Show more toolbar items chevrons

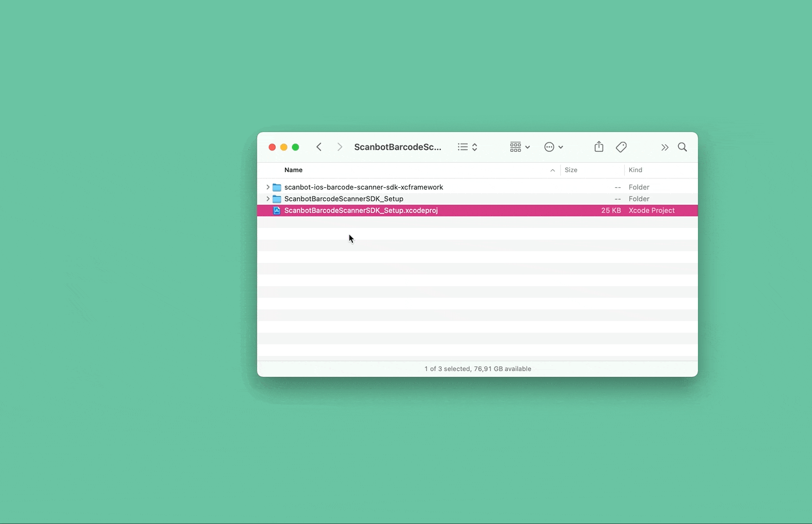[664, 148]
